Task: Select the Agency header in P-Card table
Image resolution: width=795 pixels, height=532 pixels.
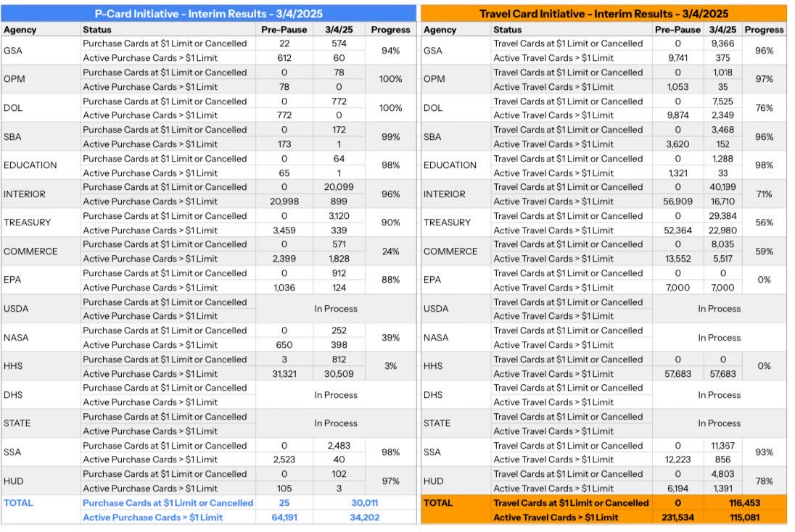Action: tap(20, 30)
